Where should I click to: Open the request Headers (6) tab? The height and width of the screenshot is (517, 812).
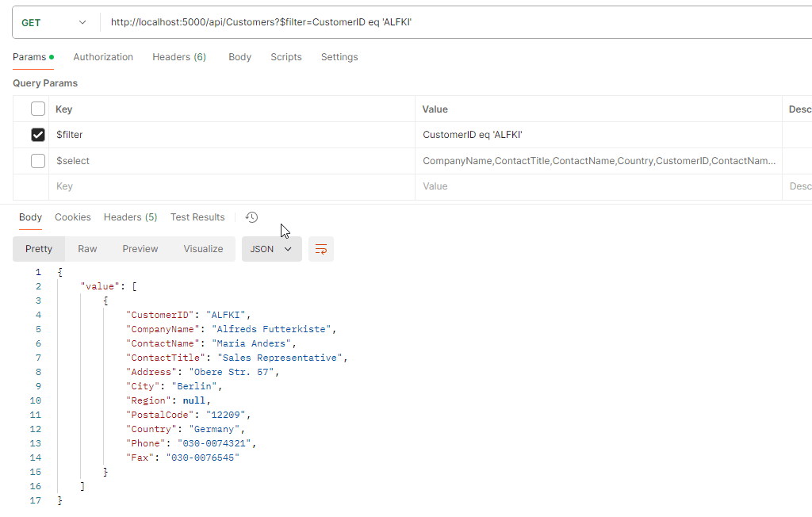(179, 57)
